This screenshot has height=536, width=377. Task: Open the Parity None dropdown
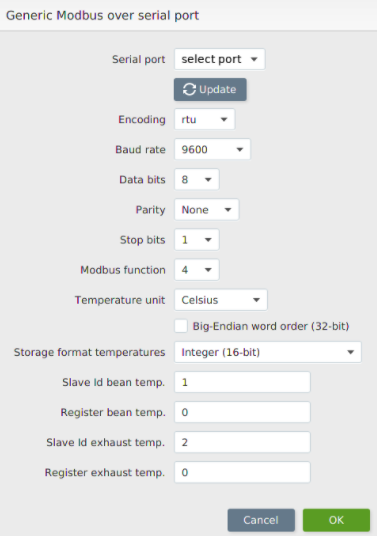point(206,210)
